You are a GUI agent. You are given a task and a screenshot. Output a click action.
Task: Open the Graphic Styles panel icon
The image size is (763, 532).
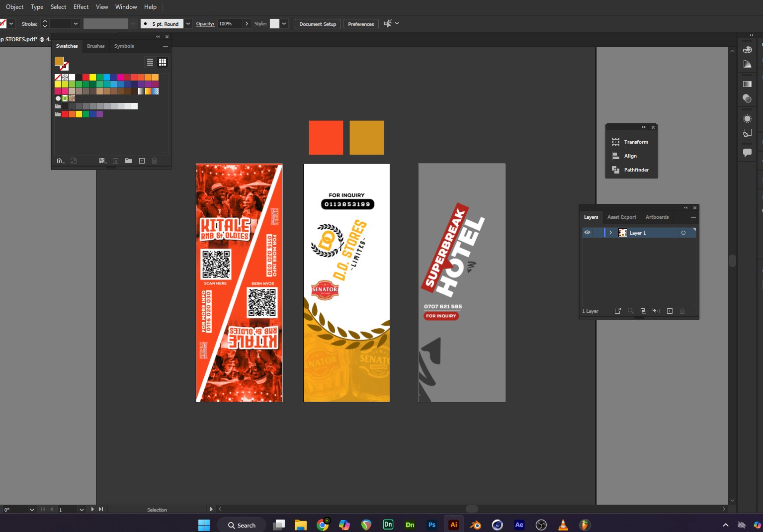747,133
